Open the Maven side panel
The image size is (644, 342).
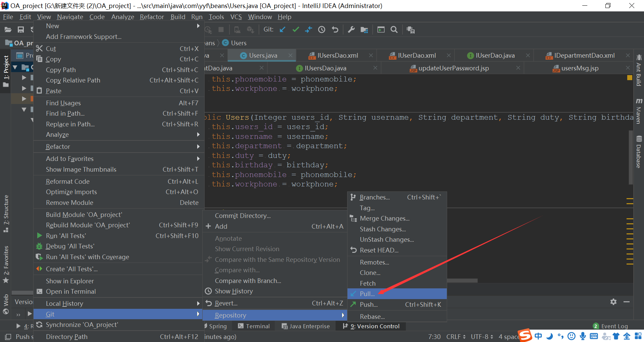point(639,111)
